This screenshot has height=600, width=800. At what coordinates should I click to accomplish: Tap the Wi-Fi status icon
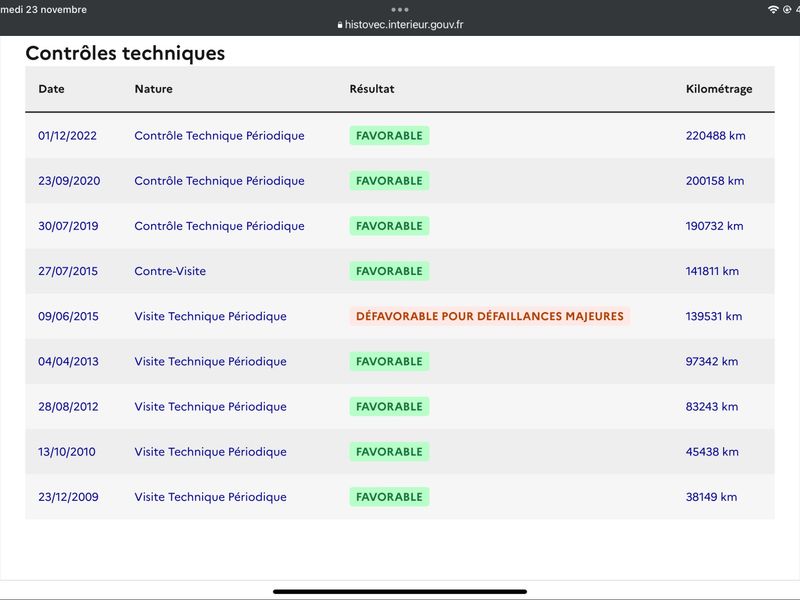[x=773, y=10]
